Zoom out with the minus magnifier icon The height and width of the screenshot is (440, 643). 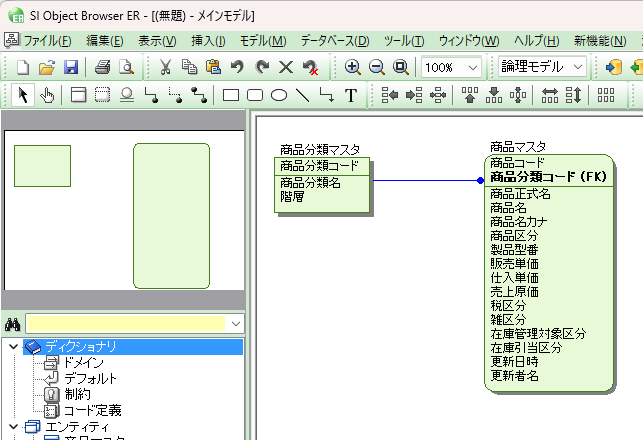(x=376, y=67)
